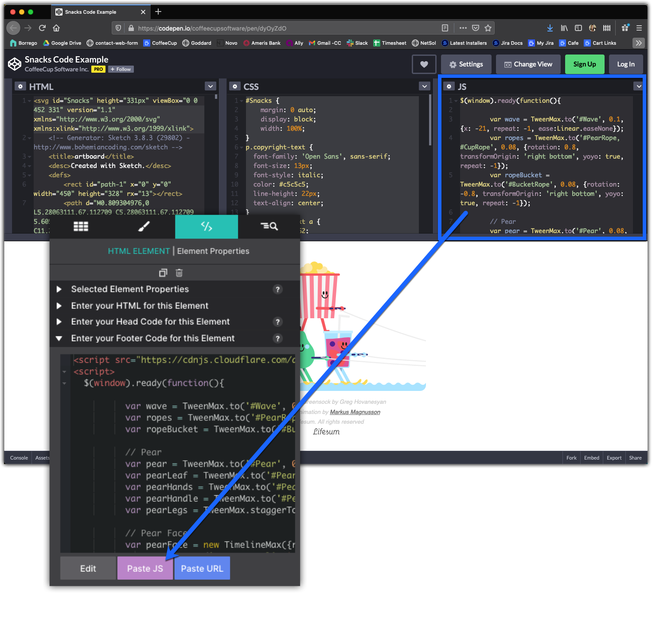Open CSS editor settings gear

235,86
